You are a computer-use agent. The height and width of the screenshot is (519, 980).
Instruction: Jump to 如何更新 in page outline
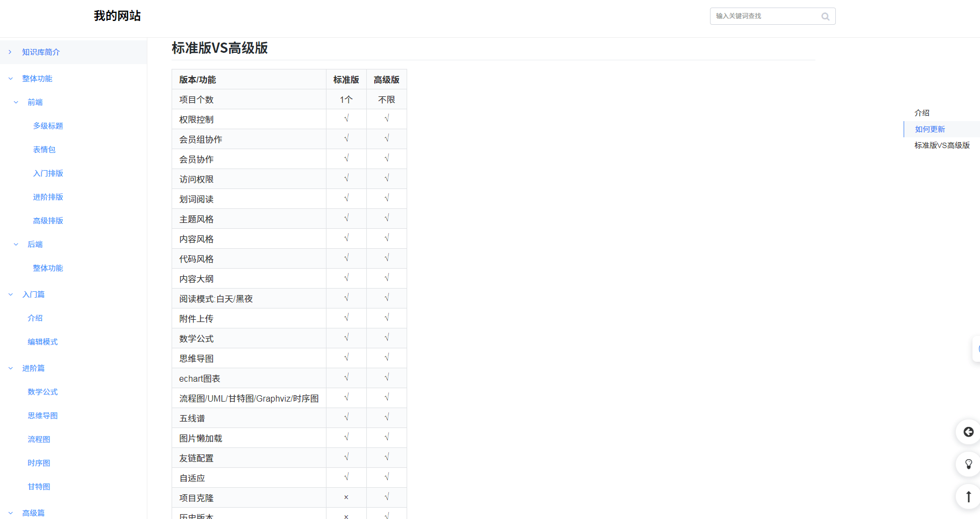(x=930, y=129)
